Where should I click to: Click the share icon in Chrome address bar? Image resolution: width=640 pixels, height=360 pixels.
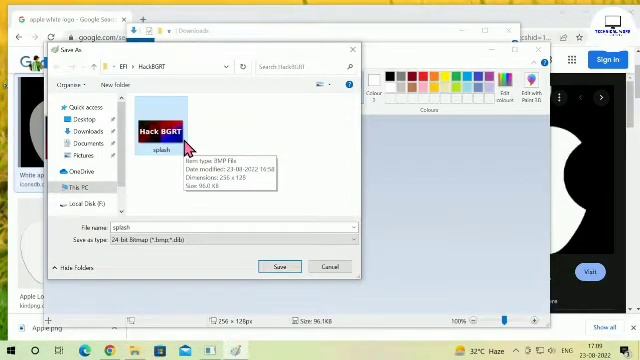click(564, 38)
